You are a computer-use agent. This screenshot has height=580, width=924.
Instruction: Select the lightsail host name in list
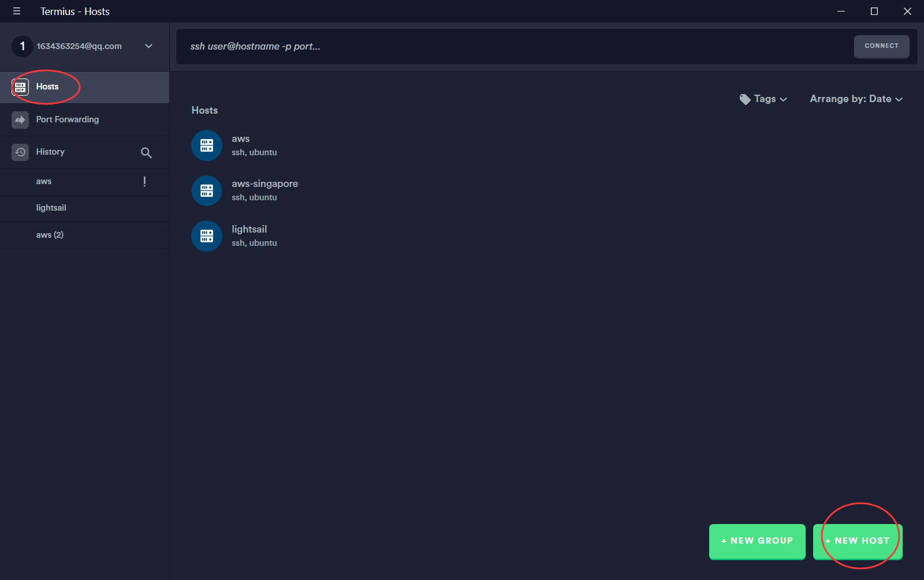249,229
